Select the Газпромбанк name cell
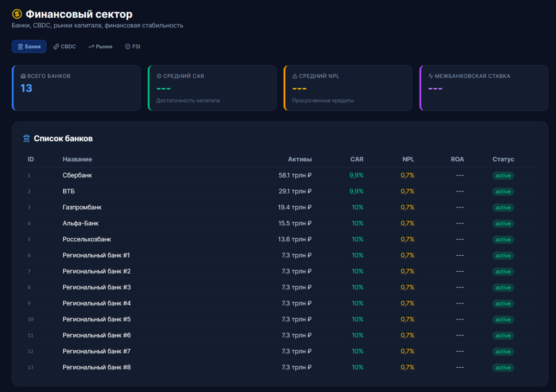556x392 pixels. (82, 208)
